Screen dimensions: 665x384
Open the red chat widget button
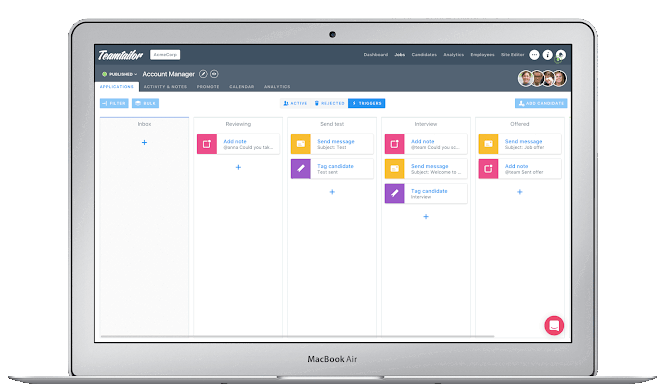554,325
